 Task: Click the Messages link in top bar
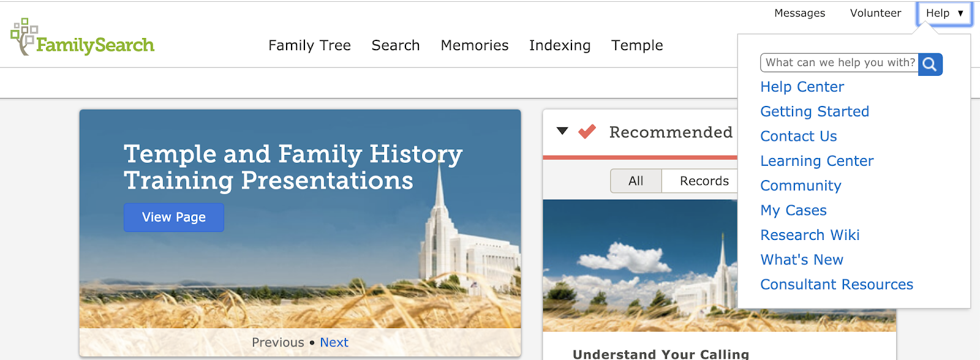799,13
